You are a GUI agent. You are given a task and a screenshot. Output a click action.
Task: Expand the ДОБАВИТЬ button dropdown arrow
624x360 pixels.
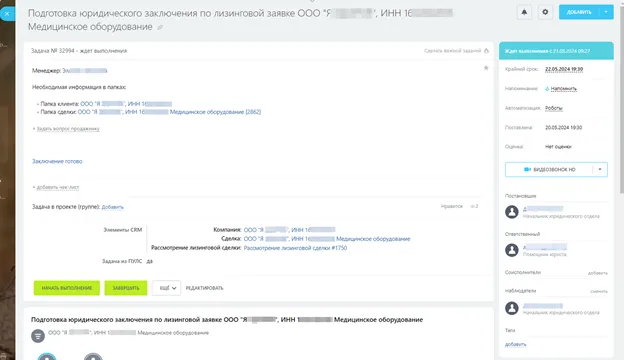606,12
